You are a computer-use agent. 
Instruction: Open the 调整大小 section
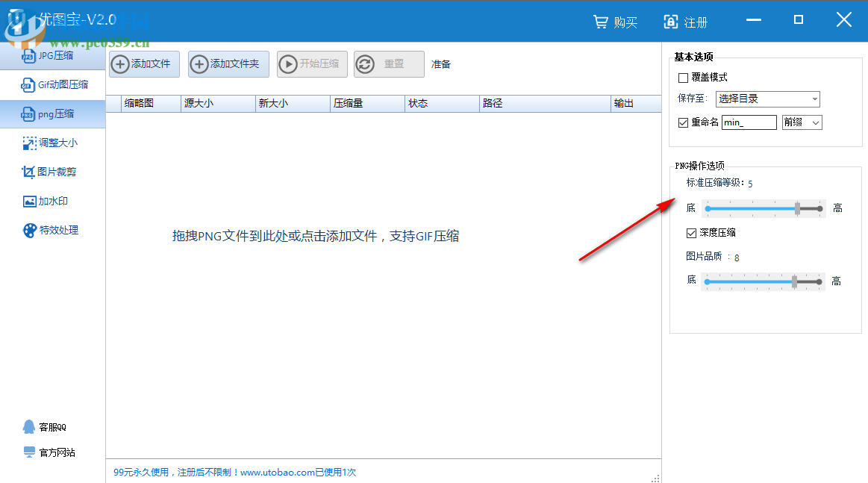point(52,143)
